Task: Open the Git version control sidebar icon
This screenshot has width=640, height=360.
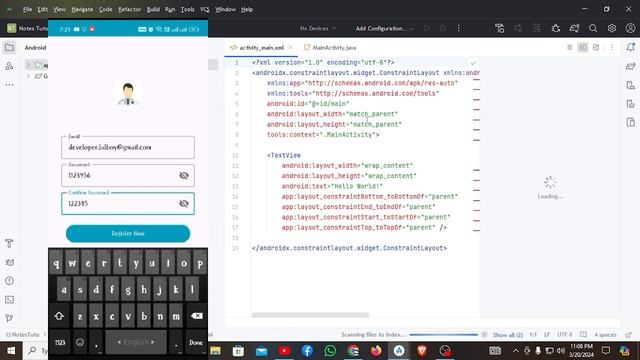Action: click(x=9, y=318)
